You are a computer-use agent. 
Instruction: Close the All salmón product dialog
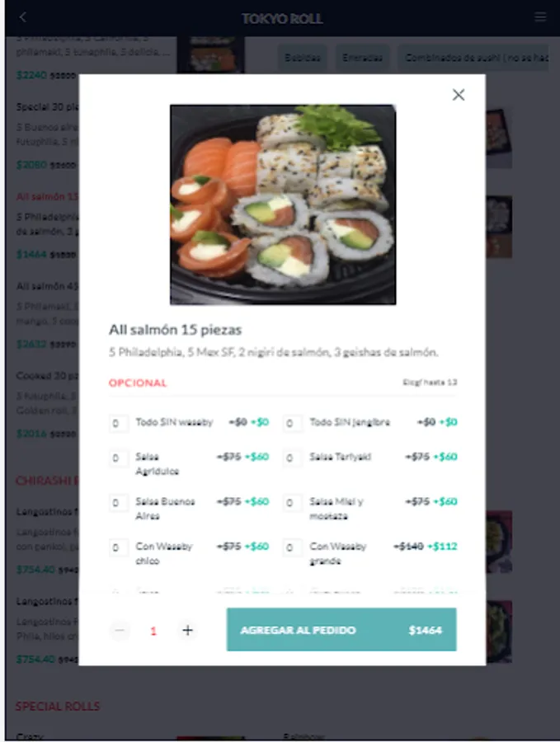(459, 95)
